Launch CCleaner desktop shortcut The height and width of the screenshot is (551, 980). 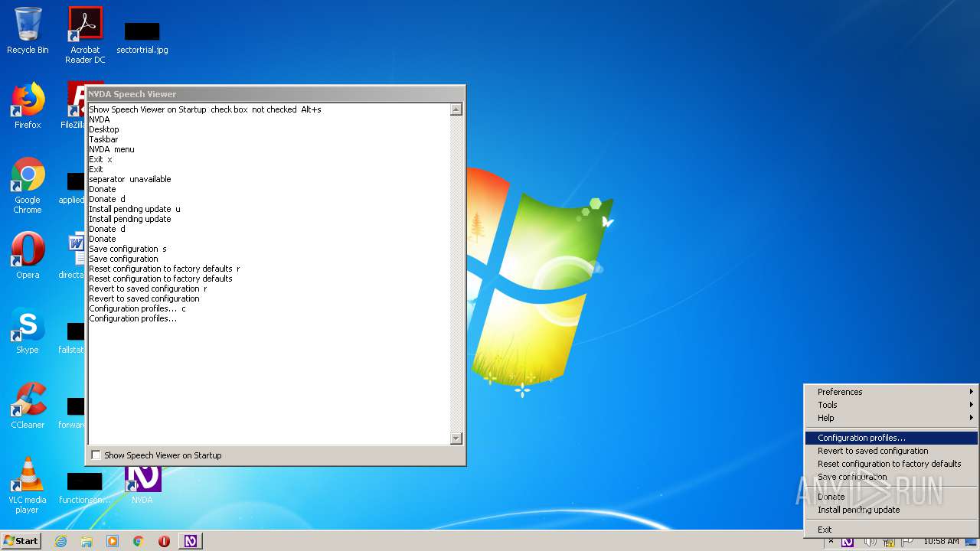pos(28,406)
